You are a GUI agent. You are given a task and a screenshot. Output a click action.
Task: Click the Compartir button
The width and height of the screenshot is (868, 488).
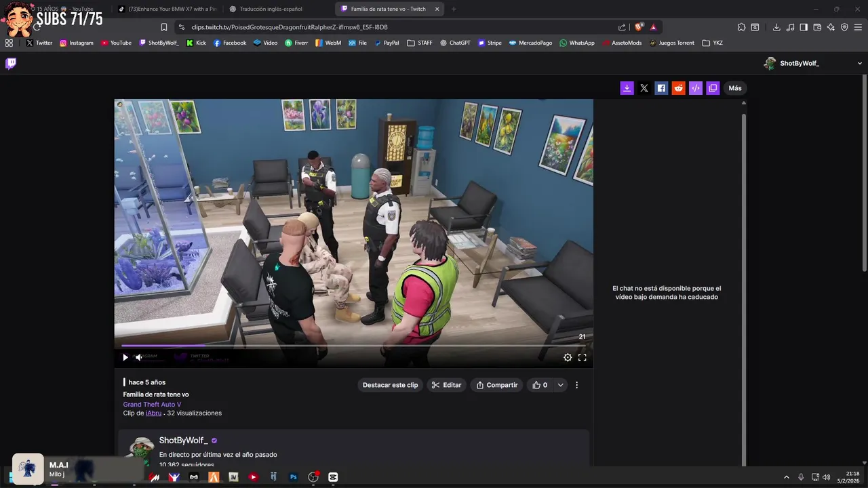point(496,385)
